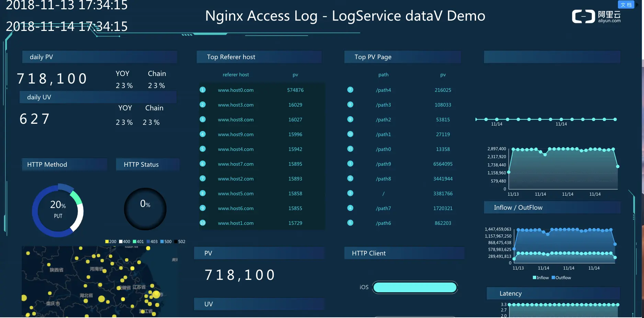
Task: Click rank badge beside /path9
Action: coord(350,164)
